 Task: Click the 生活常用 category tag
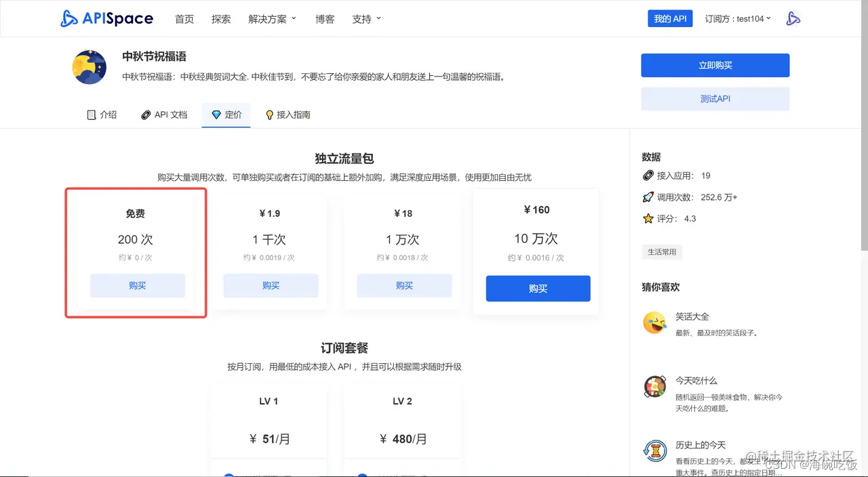[661, 251]
